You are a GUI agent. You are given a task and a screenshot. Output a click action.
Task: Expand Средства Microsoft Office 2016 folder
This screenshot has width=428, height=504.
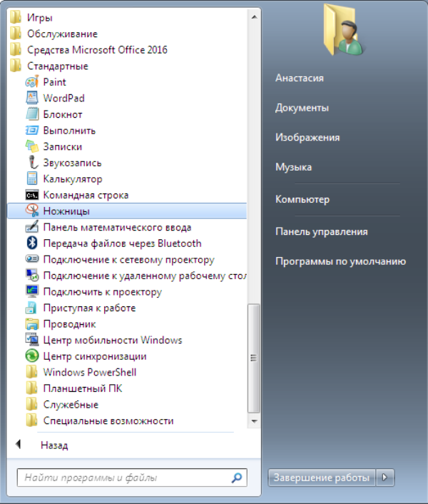88,50
